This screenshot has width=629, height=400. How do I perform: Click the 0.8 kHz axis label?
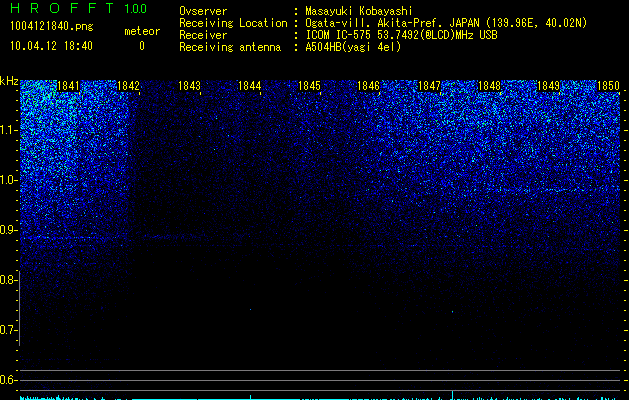pos(8,280)
